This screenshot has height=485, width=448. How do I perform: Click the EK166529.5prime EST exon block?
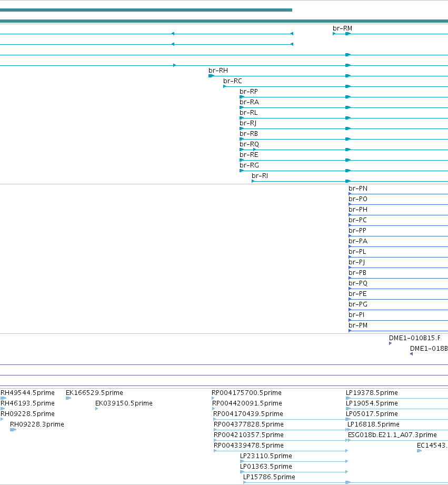pyautogui.click(x=68, y=398)
